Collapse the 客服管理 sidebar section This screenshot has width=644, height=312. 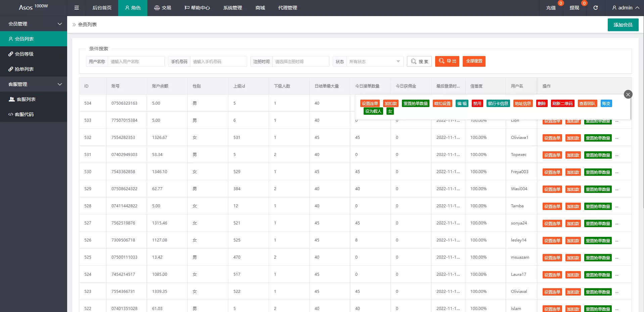(34, 84)
